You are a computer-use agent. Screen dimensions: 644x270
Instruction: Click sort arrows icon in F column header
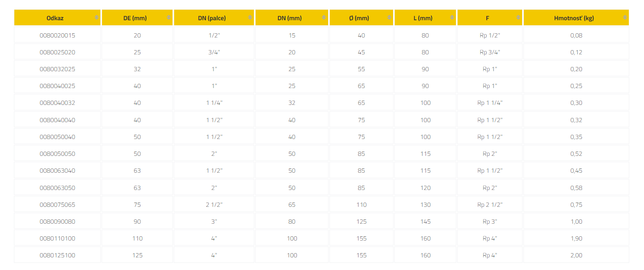[518, 17]
